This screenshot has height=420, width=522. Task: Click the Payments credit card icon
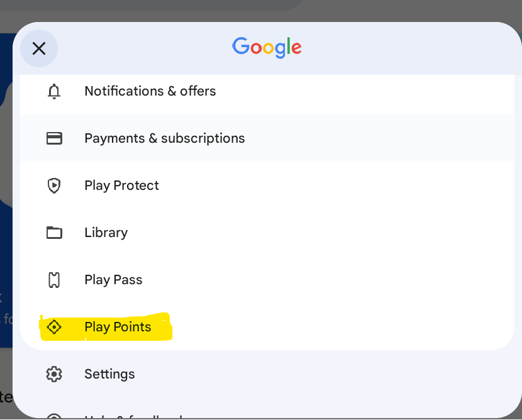click(x=54, y=138)
